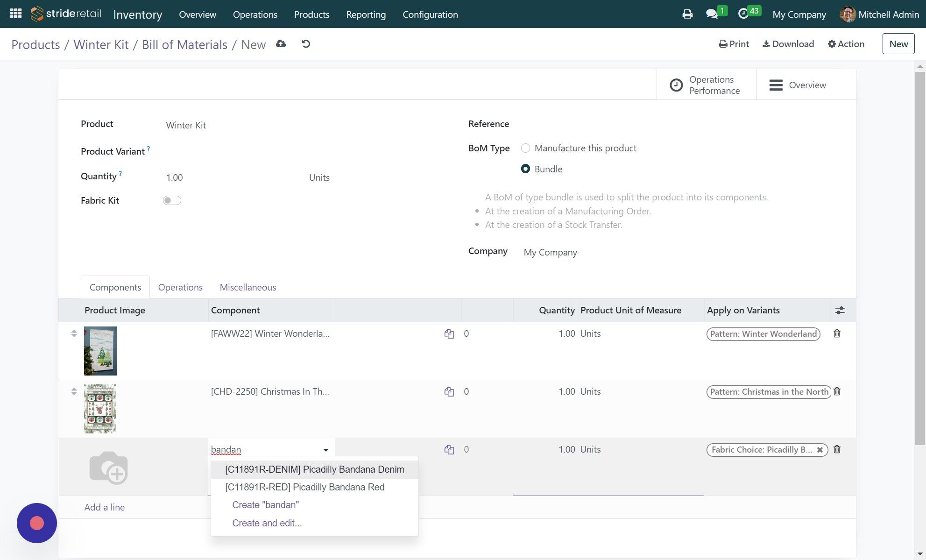
Task: Expand the component dropdown arrow
Action: click(325, 450)
